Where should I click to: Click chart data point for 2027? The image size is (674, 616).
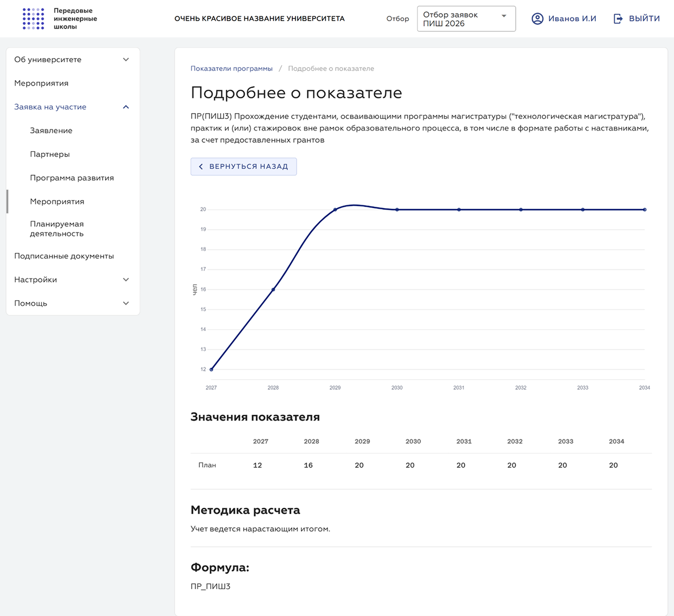[211, 369]
